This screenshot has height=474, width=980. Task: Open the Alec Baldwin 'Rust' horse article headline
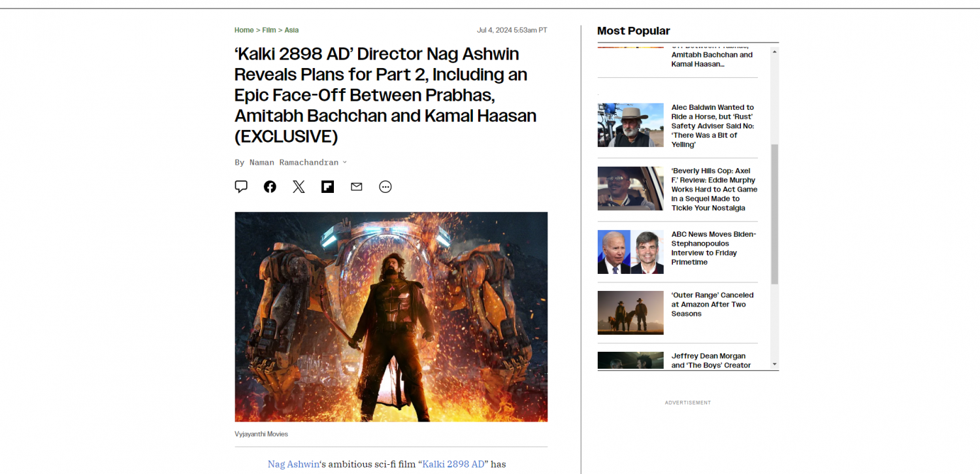[x=713, y=126]
